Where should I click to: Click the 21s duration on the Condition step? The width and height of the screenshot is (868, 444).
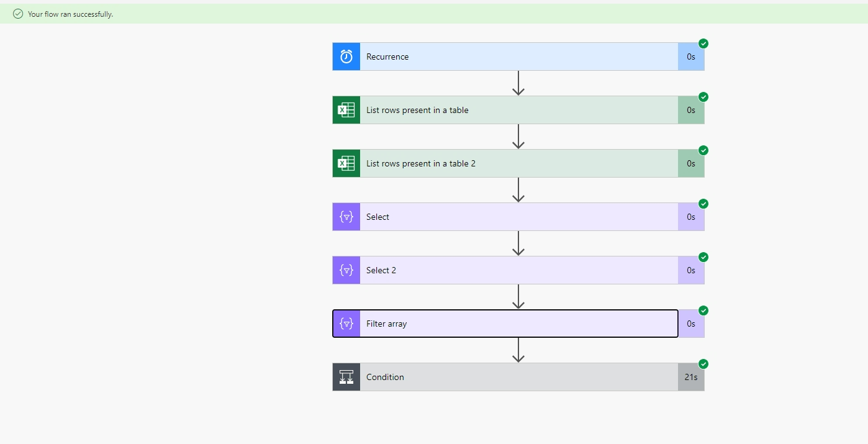(x=690, y=376)
